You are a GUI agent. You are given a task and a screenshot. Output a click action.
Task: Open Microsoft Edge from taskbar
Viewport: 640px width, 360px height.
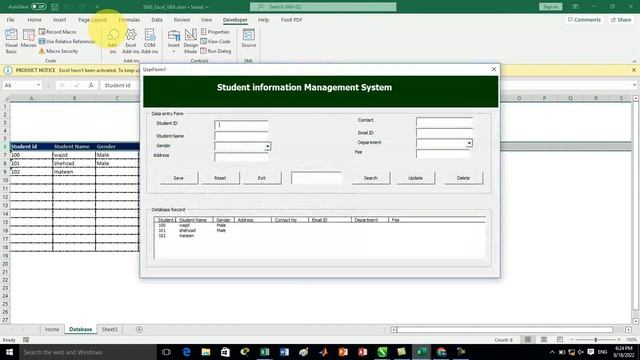(186, 352)
